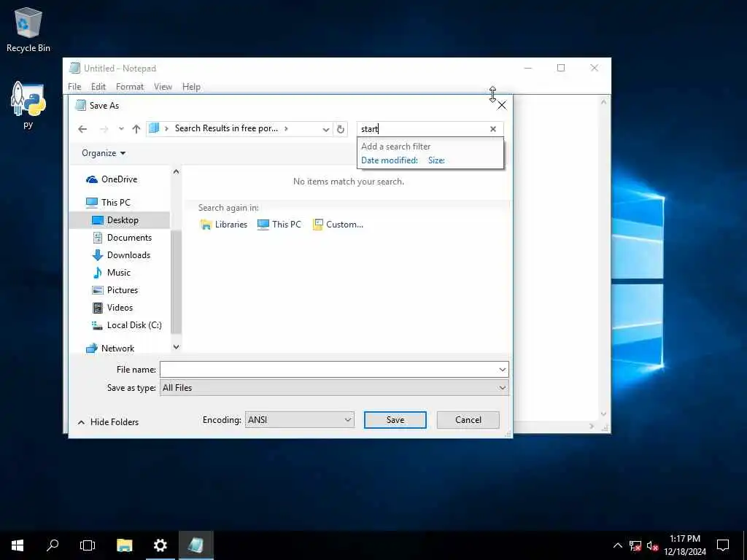
Task: Open the Save as type dropdown
Action: [x=502, y=388]
